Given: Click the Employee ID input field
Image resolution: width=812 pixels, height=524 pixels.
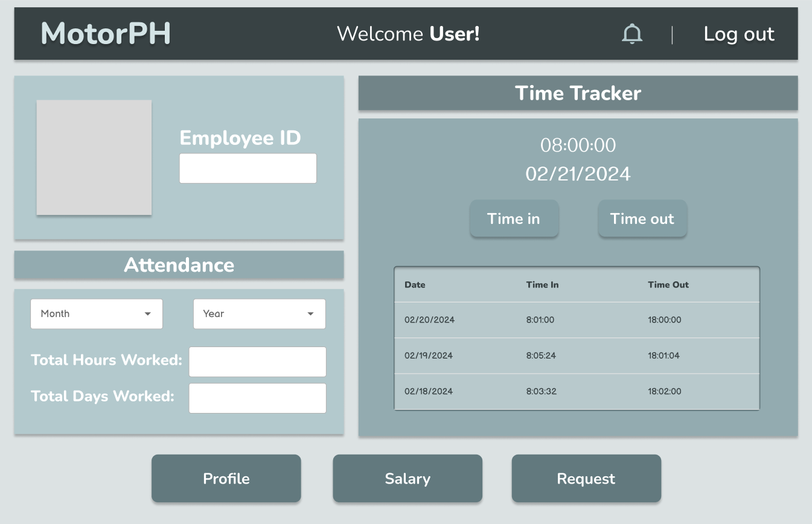Looking at the screenshot, I should pyautogui.click(x=248, y=168).
